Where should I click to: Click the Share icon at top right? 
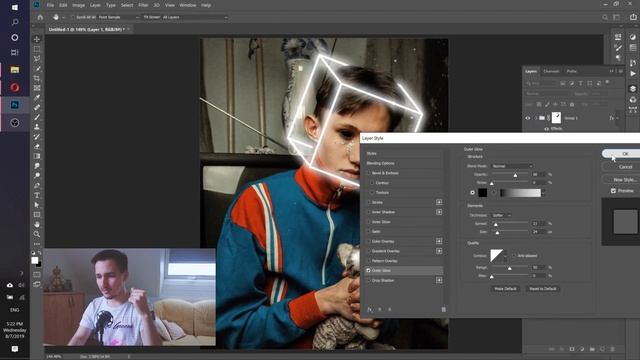click(x=633, y=17)
